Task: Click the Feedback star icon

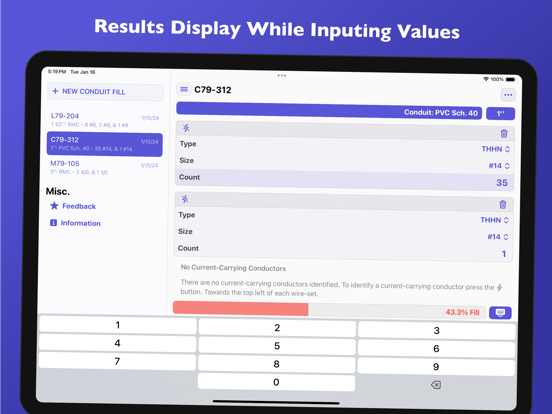Action: pos(54,206)
